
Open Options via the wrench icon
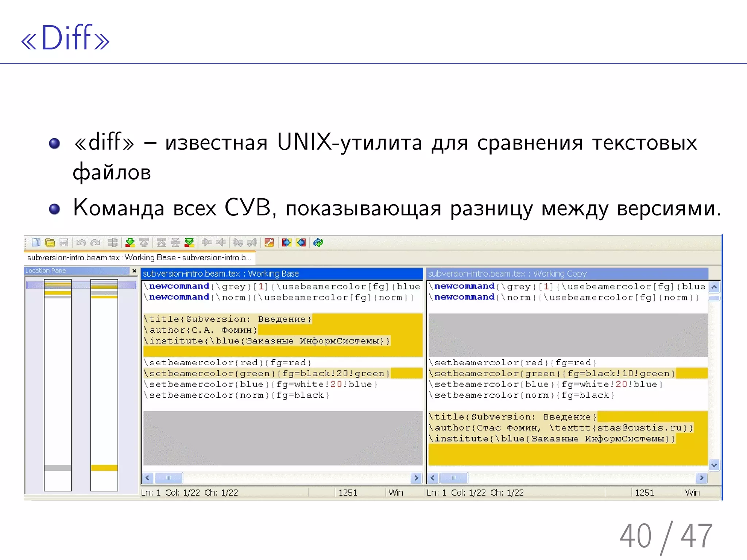tap(269, 242)
